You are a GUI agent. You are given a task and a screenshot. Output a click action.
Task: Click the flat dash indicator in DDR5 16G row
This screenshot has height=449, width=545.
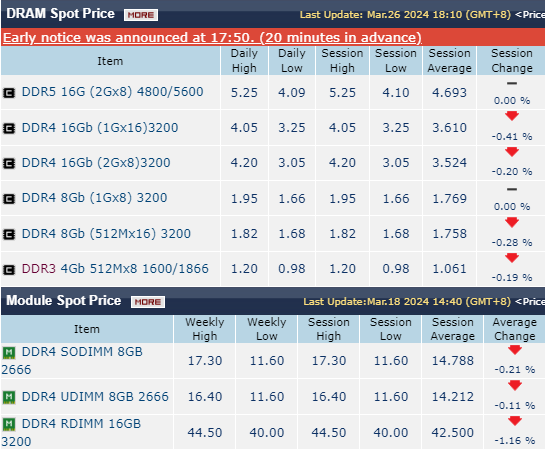(x=512, y=83)
